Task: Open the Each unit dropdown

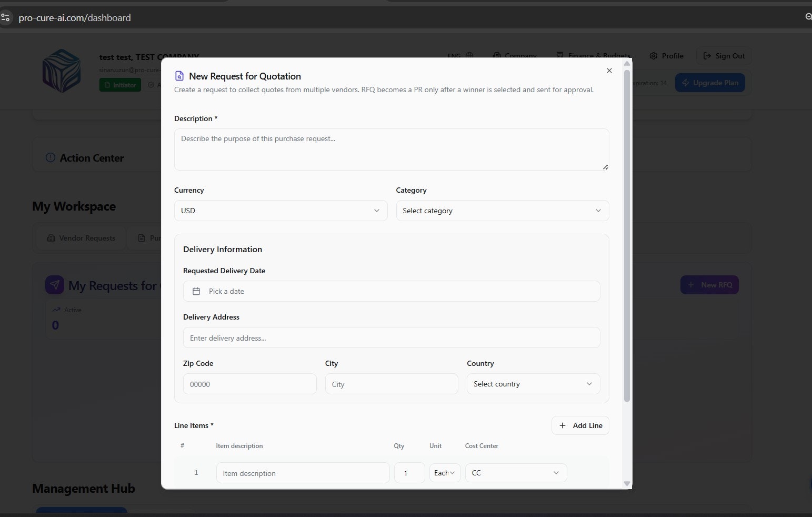Action: tap(445, 473)
